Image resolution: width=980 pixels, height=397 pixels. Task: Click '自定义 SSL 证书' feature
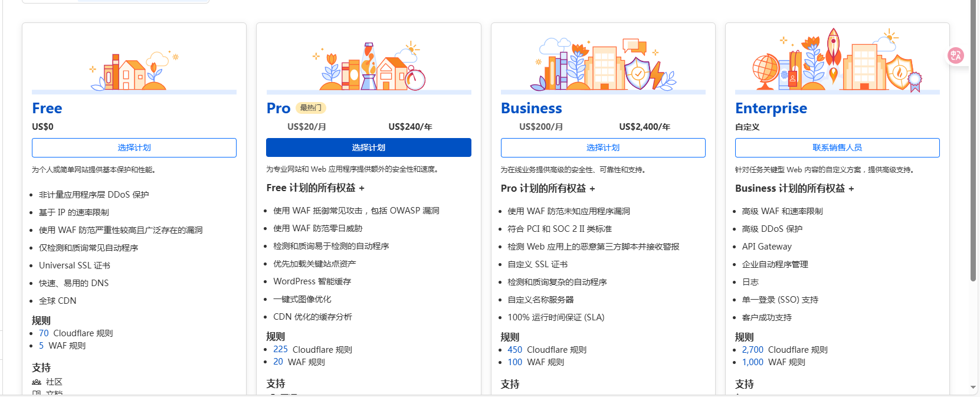[537, 264]
